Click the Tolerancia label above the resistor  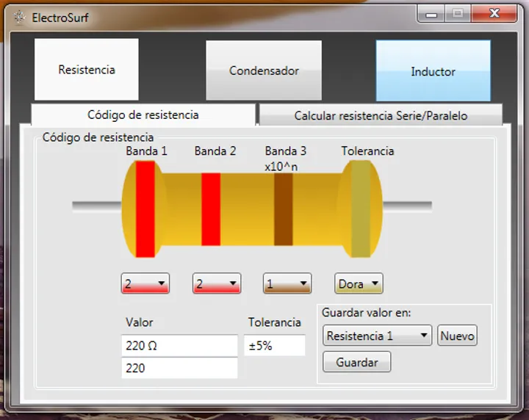tap(367, 151)
